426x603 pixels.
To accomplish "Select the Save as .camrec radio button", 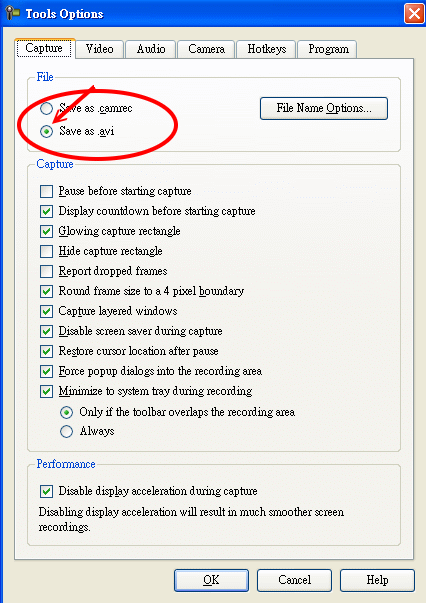I will [x=47, y=109].
